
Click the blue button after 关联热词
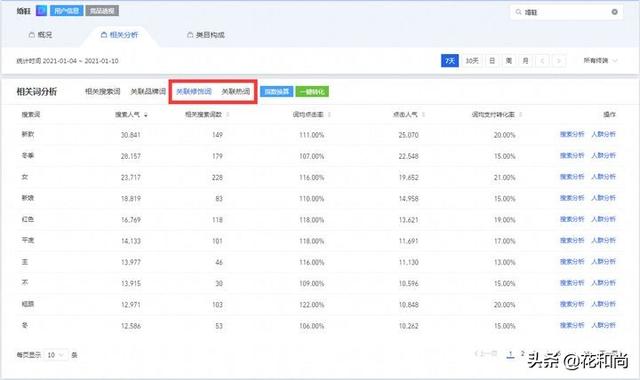coord(276,91)
